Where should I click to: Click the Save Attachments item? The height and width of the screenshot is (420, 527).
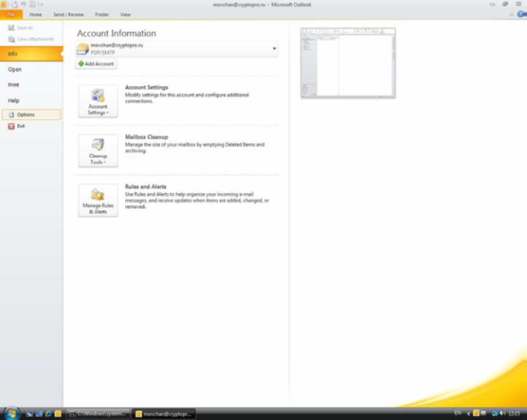coord(31,39)
